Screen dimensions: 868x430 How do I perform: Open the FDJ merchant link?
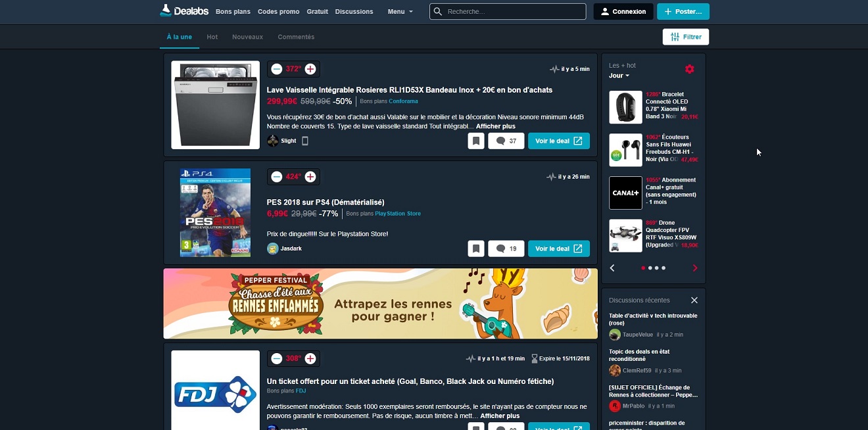(x=301, y=391)
